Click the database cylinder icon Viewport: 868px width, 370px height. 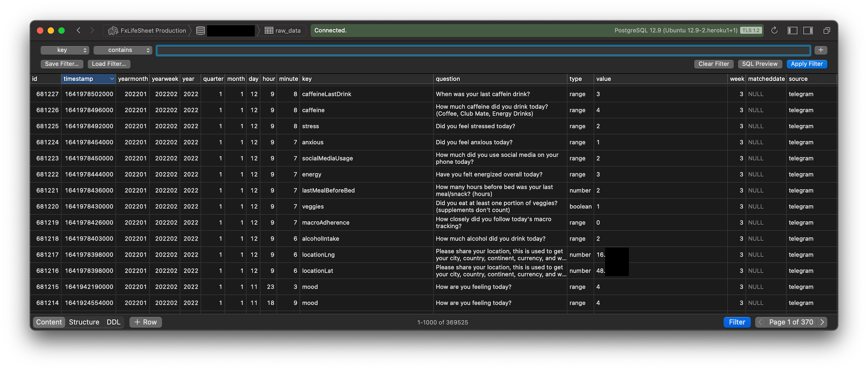(x=200, y=31)
